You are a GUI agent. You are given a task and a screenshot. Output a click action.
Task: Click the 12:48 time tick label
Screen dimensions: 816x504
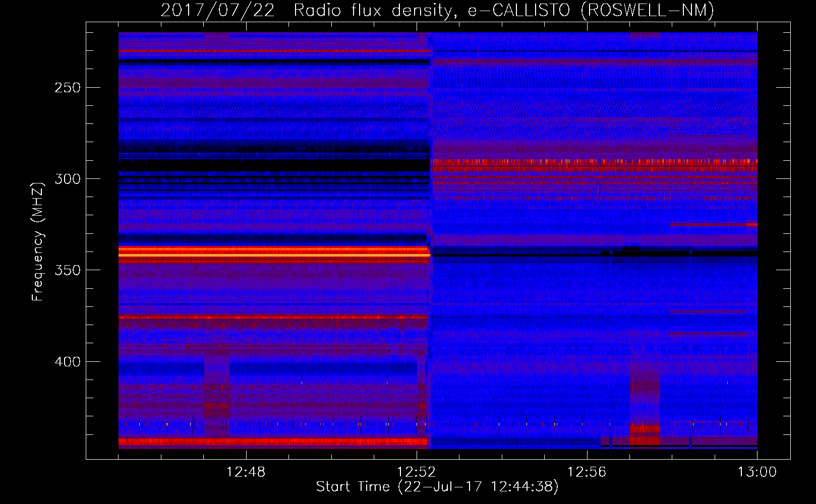tap(246, 472)
